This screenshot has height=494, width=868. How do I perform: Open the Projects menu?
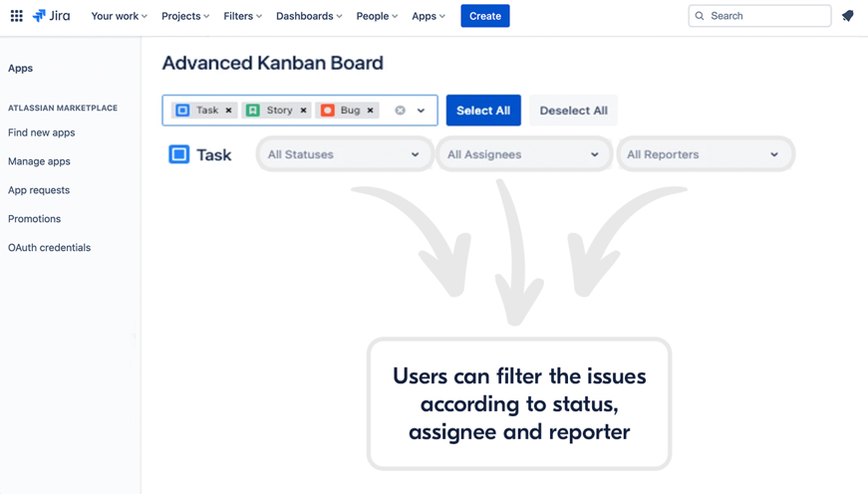(x=185, y=16)
